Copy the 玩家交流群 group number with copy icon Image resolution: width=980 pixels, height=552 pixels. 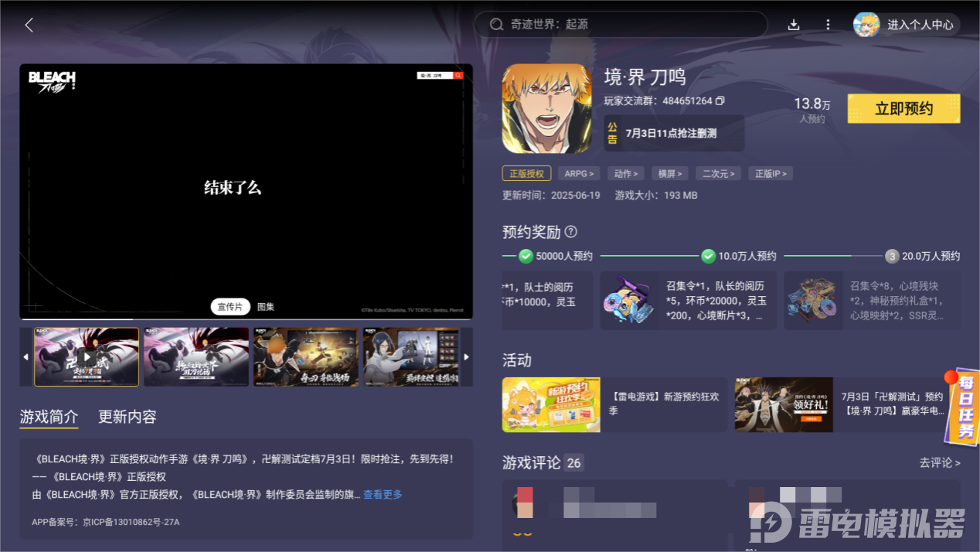point(720,101)
